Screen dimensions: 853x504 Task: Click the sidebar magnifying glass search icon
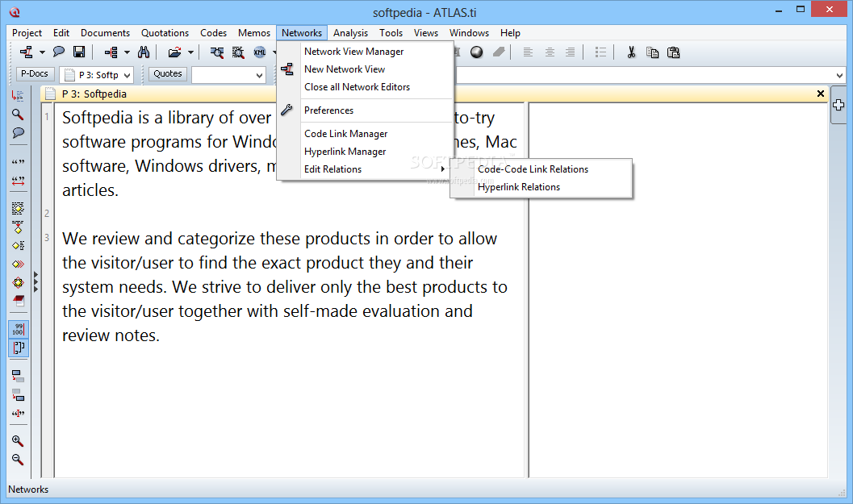(18, 115)
